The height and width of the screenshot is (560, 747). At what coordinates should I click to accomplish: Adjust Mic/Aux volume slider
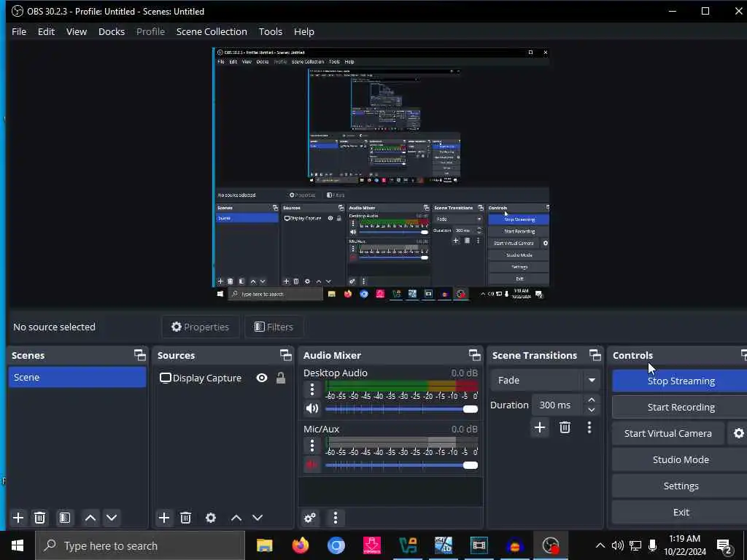point(401,465)
